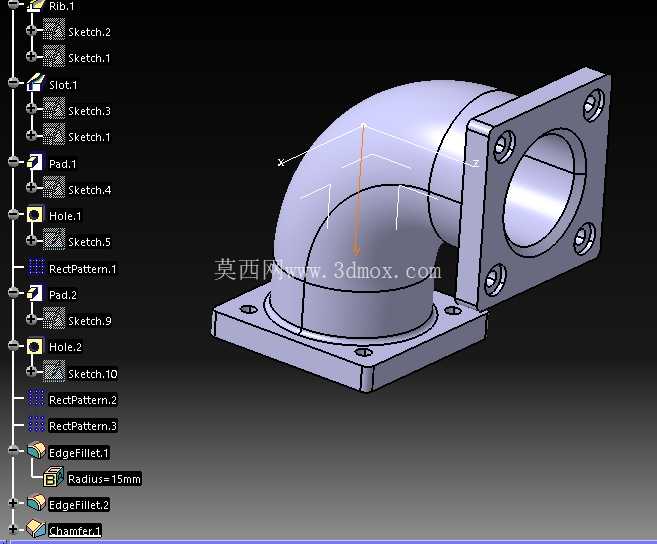Screen dimensions: 657x544
Task: Select the RectPattern.3 label
Action: pyautogui.click(x=83, y=426)
